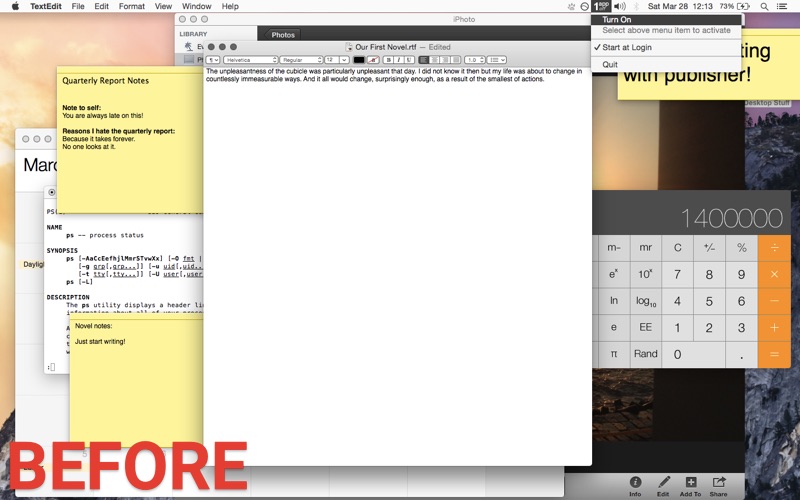Click the divide key on Calculator
Image resolution: width=800 pixels, height=500 pixels.
click(774, 248)
